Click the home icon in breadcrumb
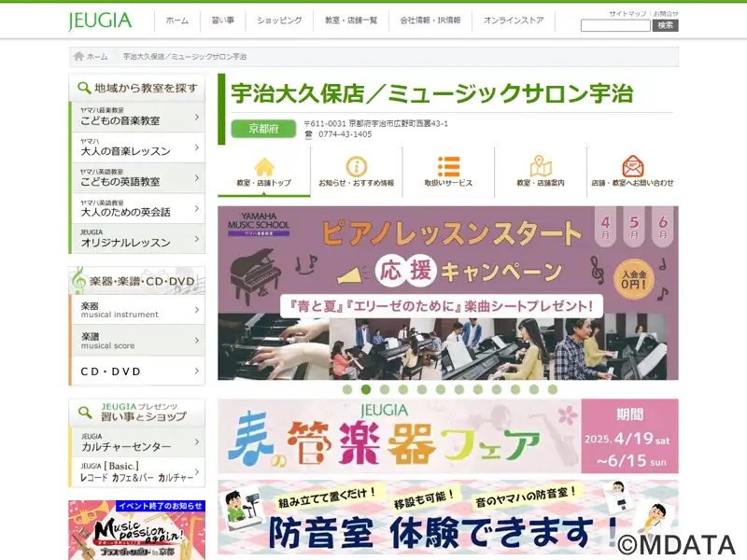Image resolution: width=747 pixels, height=560 pixels. [79, 56]
